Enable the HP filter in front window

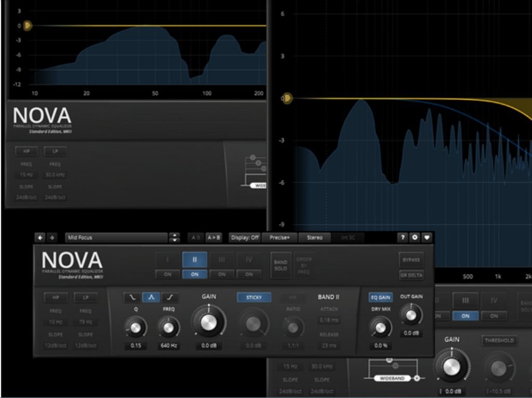tap(56, 297)
